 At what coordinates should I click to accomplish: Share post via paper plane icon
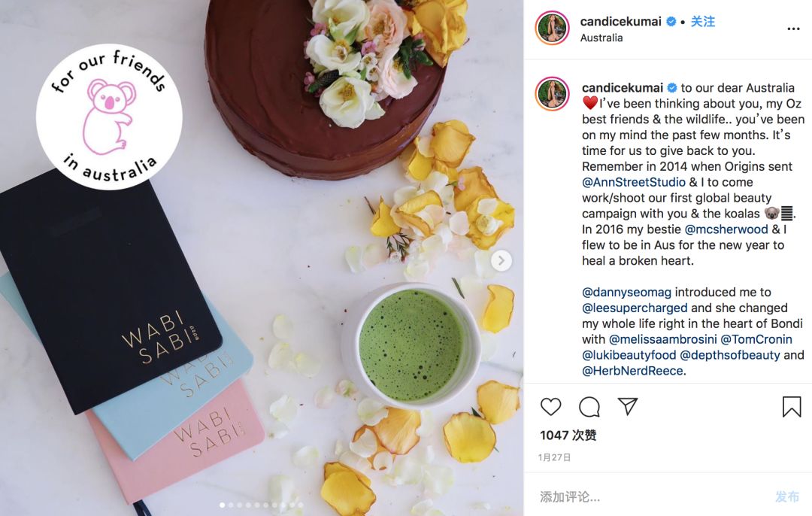[x=628, y=406]
